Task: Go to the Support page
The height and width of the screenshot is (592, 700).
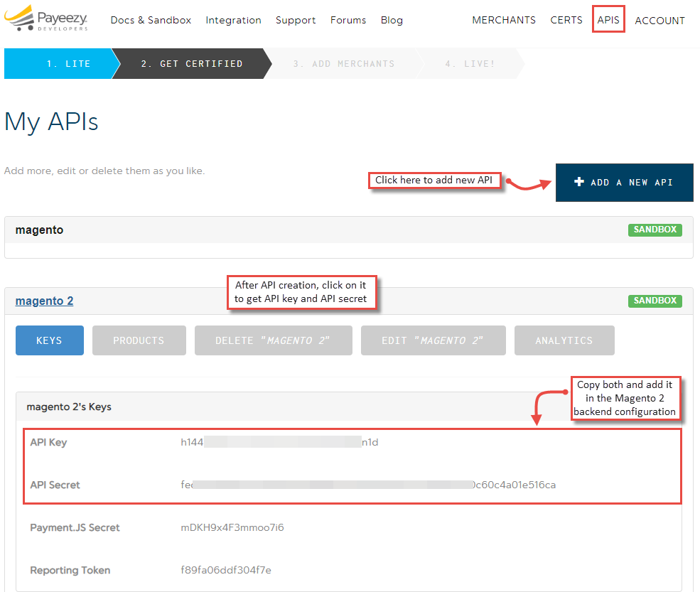Action: point(296,20)
